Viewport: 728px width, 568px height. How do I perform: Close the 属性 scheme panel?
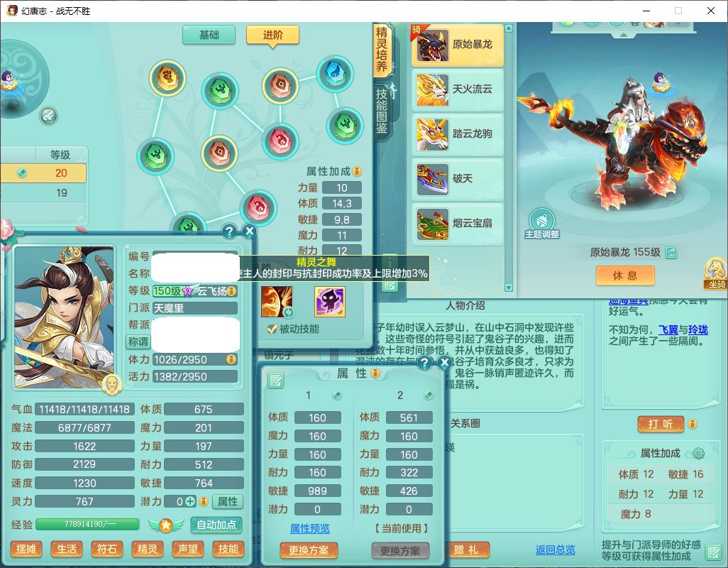tap(444, 363)
